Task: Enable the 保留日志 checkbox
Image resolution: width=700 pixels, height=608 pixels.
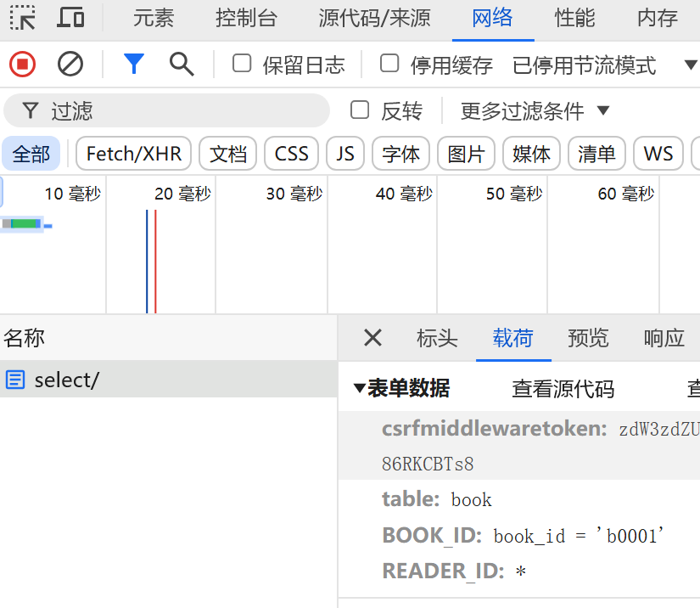Action: [x=242, y=64]
